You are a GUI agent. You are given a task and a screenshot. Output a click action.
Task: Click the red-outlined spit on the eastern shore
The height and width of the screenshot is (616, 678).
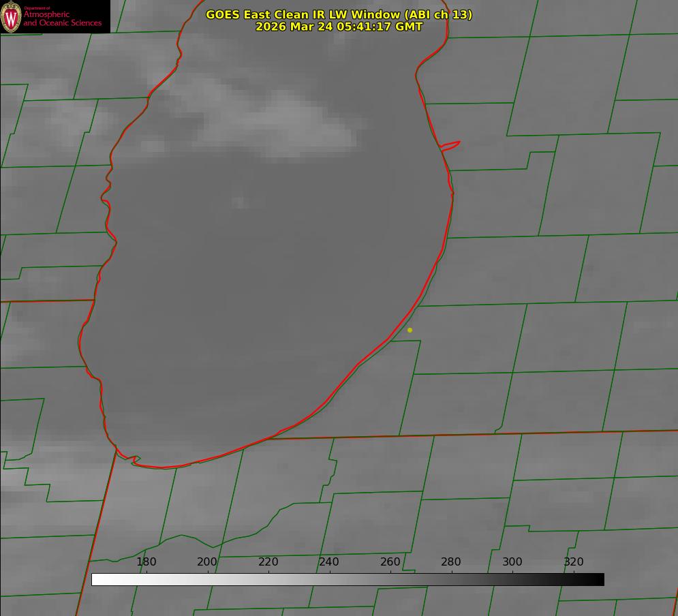click(x=451, y=145)
